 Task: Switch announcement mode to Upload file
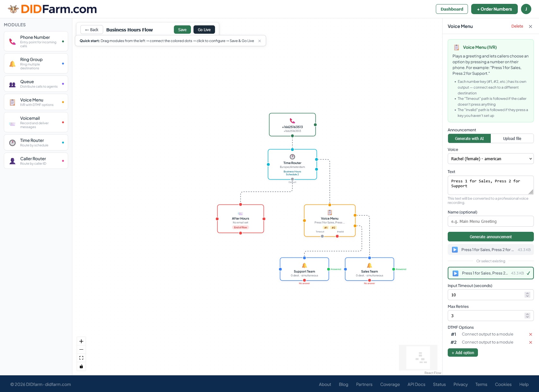[x=512, y=138]
